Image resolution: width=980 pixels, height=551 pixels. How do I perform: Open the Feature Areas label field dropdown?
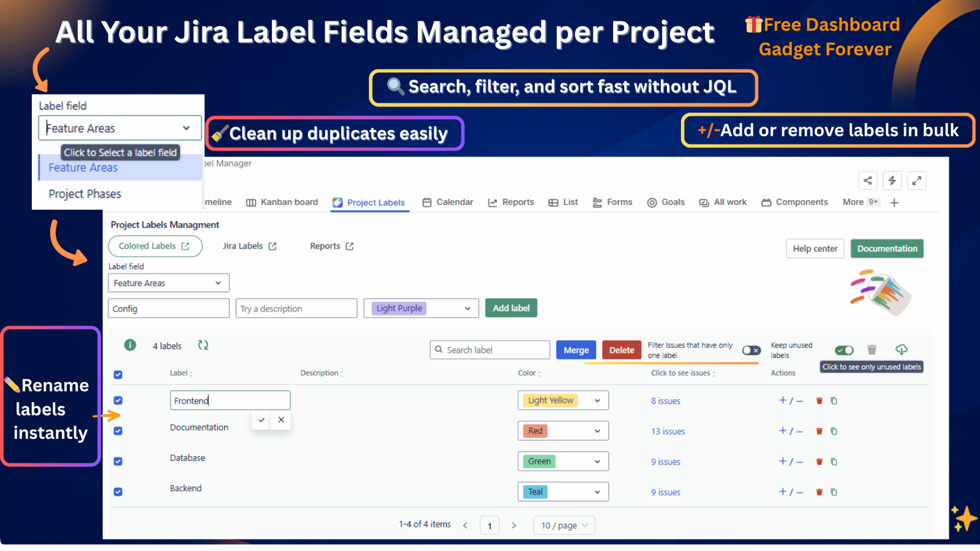[x=168, y=282]
